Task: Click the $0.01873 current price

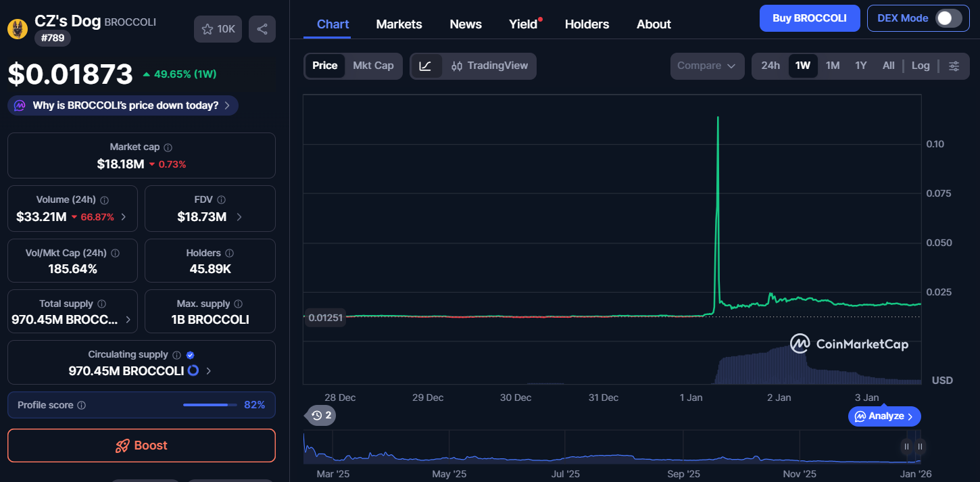Action: (x=70, y=74)
